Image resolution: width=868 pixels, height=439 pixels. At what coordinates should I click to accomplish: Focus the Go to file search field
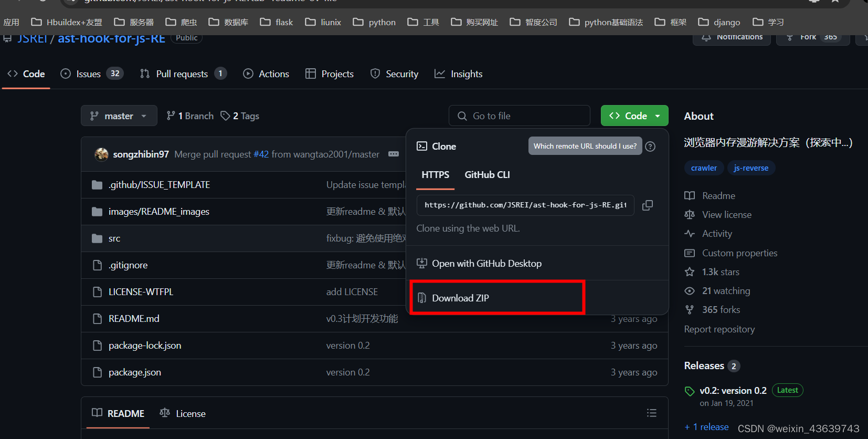point(520,116)
